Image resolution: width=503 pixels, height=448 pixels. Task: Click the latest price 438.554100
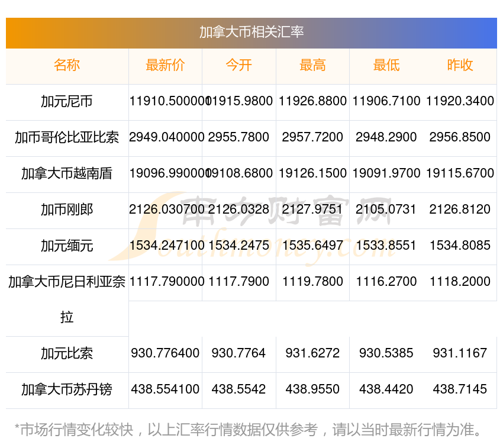click(x=165, y=389)
